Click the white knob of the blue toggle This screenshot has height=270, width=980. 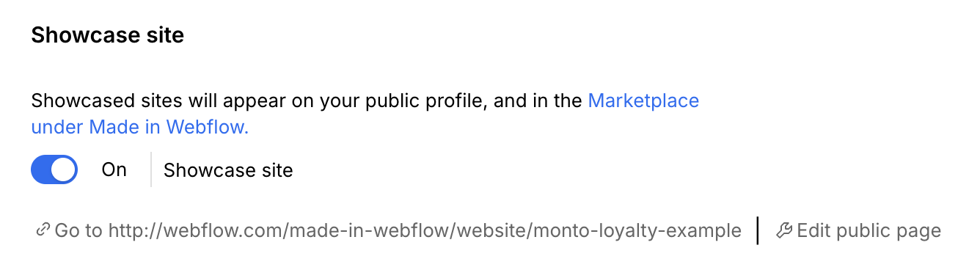64,169
